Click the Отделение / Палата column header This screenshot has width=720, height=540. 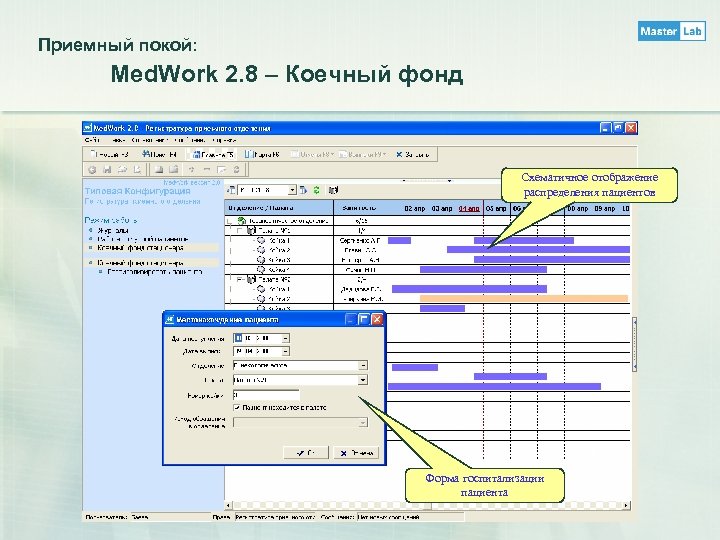point(279,208)
